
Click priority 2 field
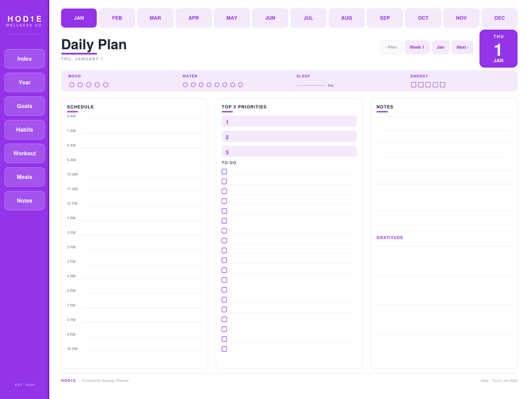[289, 137]
